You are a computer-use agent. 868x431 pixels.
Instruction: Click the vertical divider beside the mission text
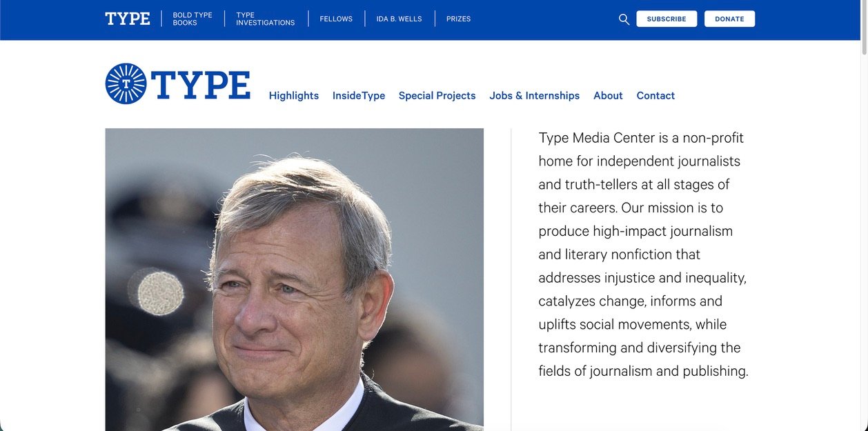511,276
